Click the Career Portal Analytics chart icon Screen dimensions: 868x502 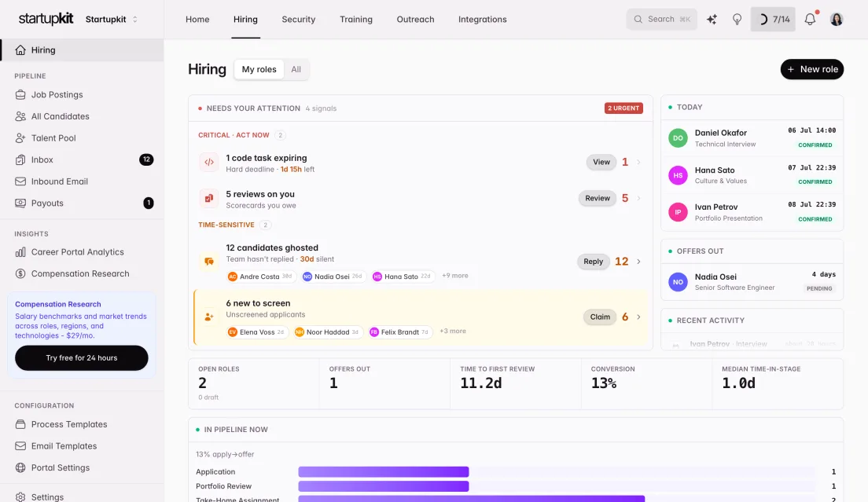coord(20,252)
